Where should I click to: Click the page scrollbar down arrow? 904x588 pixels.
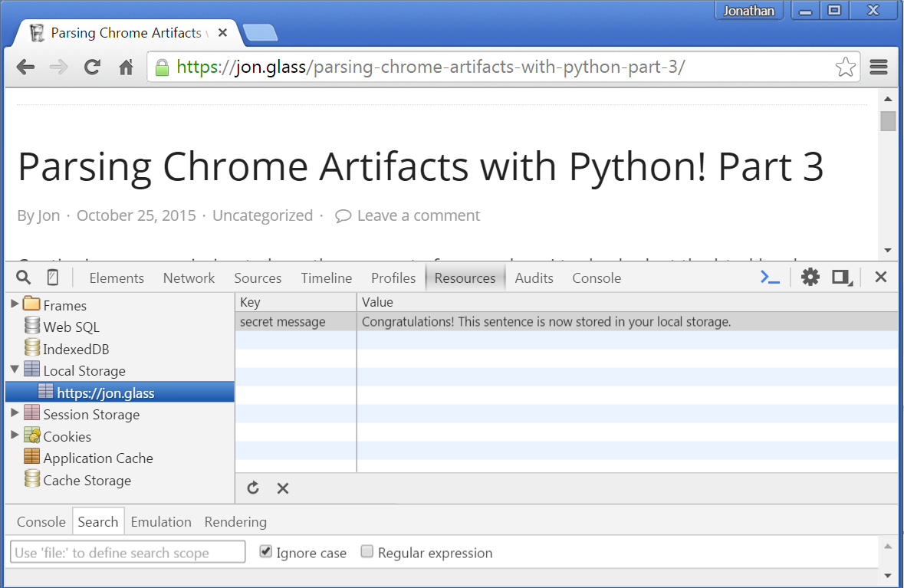[x=888, y=250]
